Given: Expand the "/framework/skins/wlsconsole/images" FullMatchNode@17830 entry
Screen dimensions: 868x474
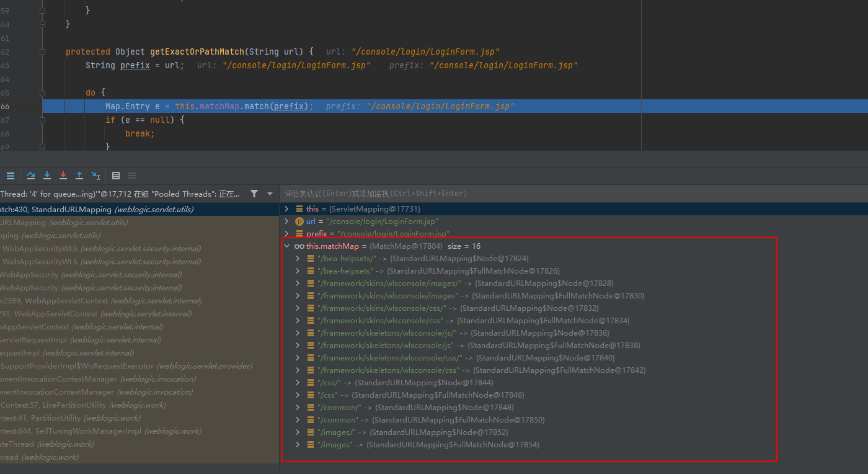Looking at the screenshot, I should pyautogui.click(x=298, y=296).
